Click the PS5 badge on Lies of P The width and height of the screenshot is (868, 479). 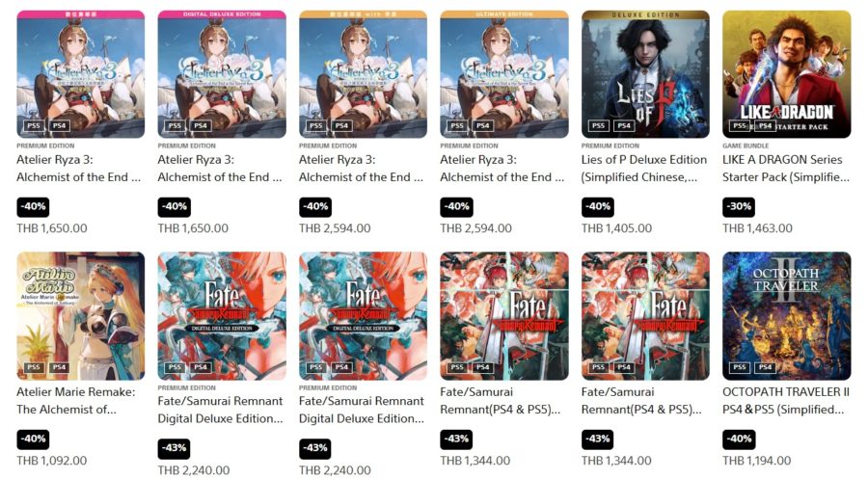[x=598, y=125]
